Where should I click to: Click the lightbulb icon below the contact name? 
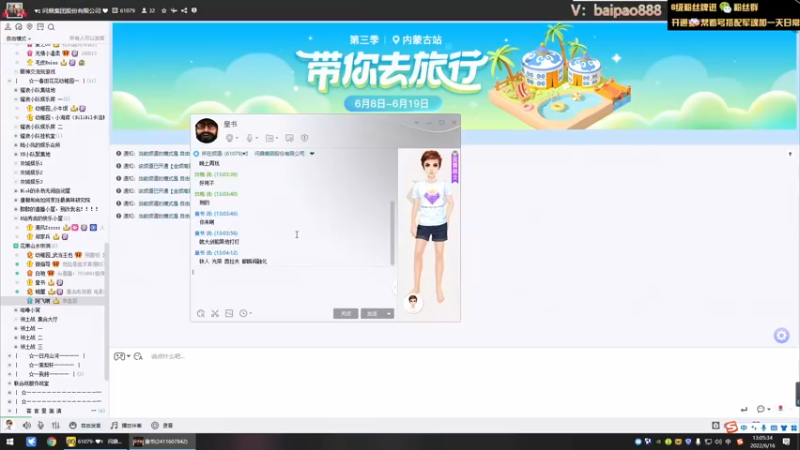[230, 138]
